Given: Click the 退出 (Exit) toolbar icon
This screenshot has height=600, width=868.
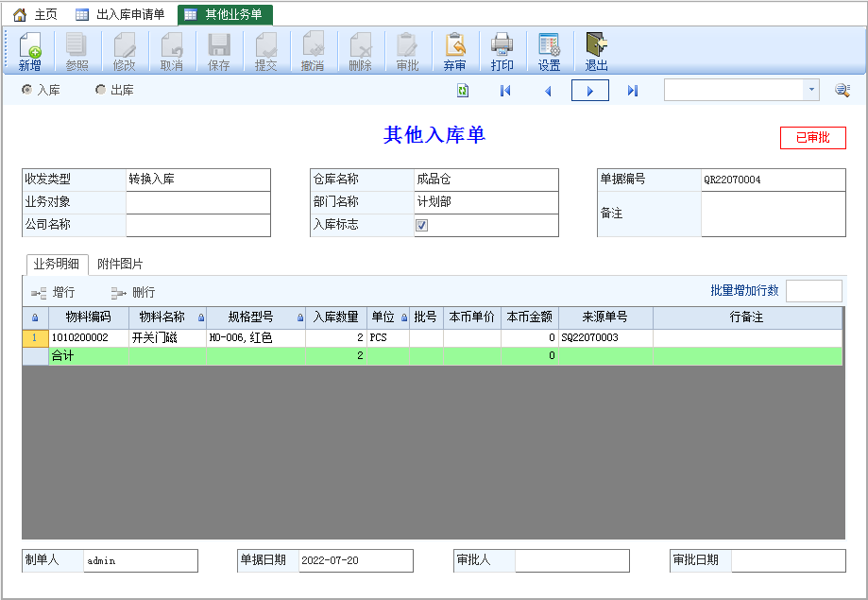Looking at the screenshot, I should click(x=596, y=51).
